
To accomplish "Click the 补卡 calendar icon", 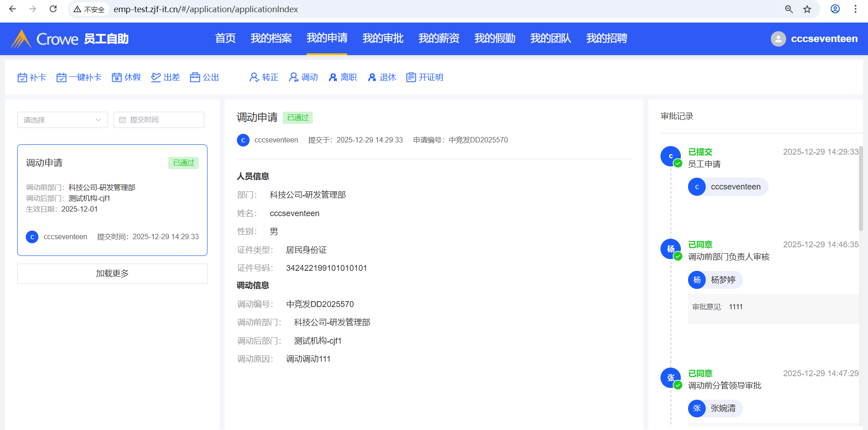I will coord(22,78).
